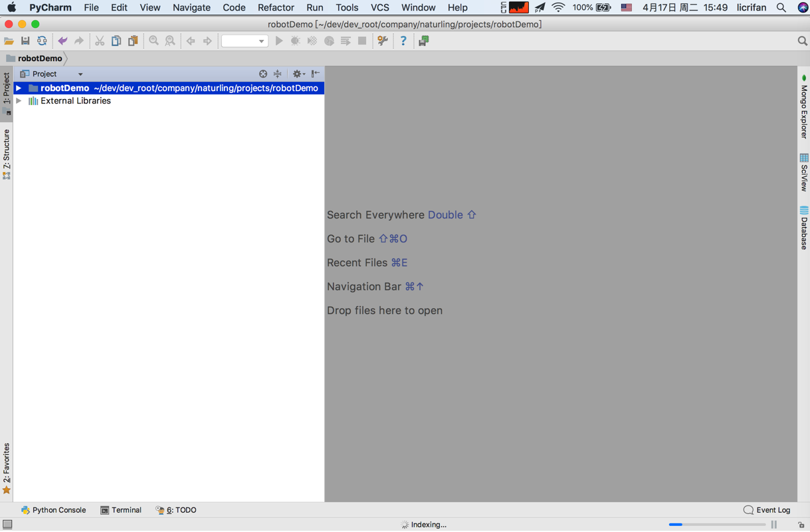Navigate Back with left arrow icon
The height and width of the screenshot is (532, 810).
pos(191,41)
